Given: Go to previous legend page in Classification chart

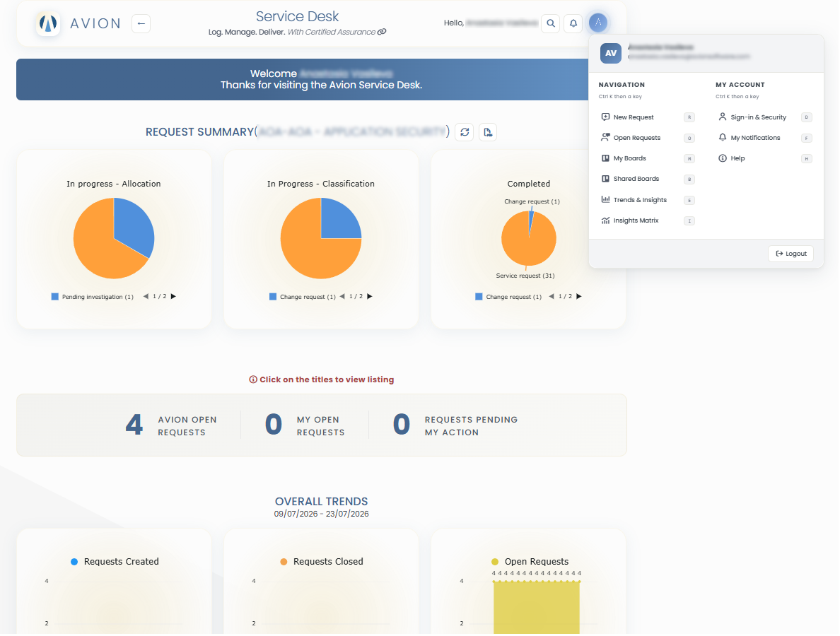Looking at the screenshot, I should pos(342,297).
